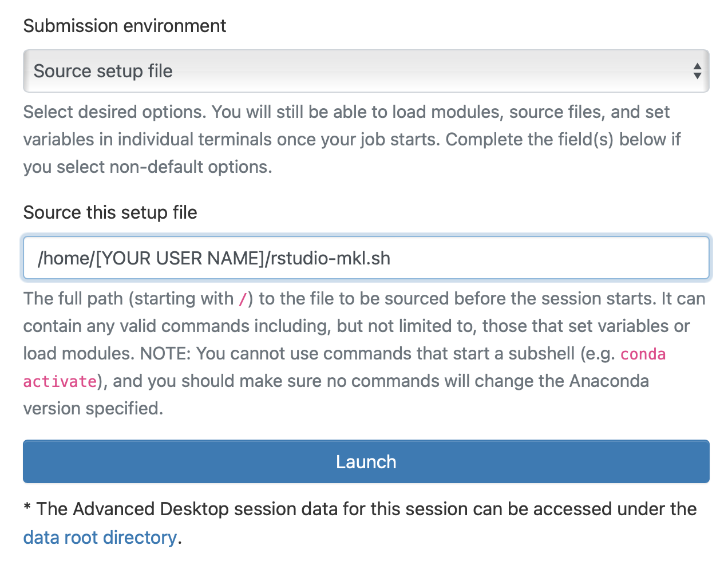Focus the 'Source this setup file' path field
This screenshot has width=728, height=577.
tap(515, 258)
